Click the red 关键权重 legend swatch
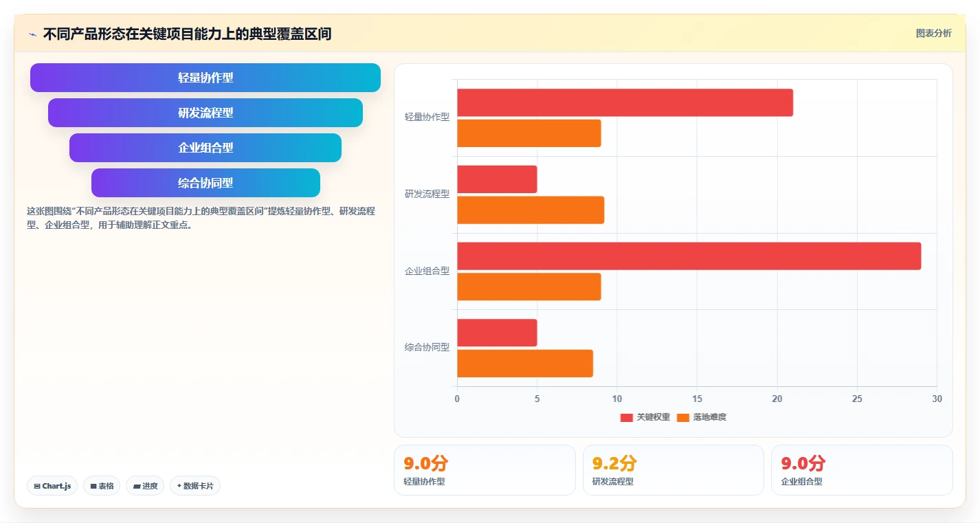 point(626,417)
